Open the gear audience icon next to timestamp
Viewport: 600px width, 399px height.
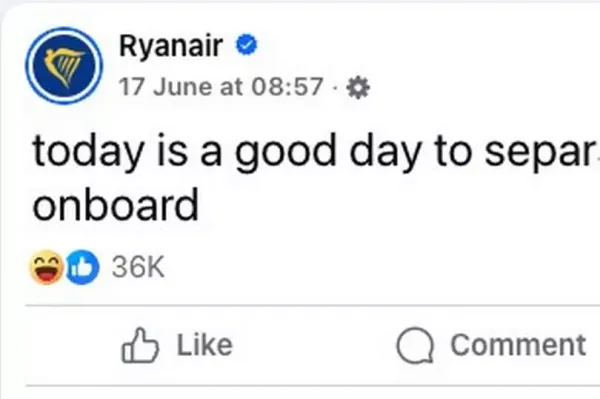(358, 88)
